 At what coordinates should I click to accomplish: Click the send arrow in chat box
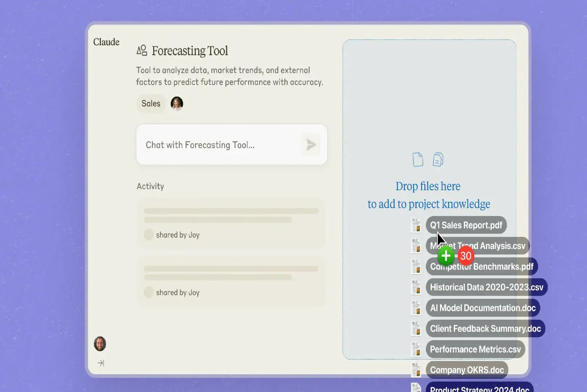310,145
